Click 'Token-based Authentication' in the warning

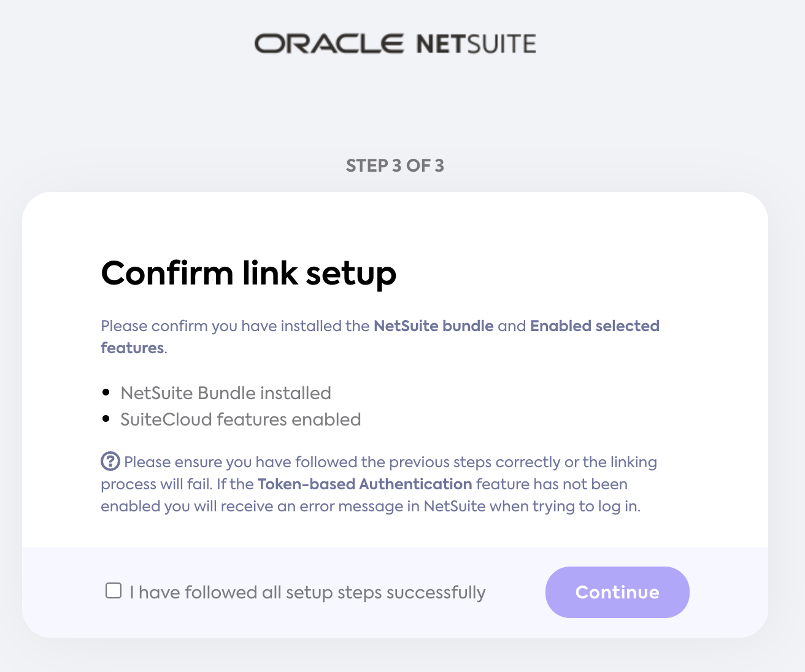pyautogui.click(x=364, y=484)
